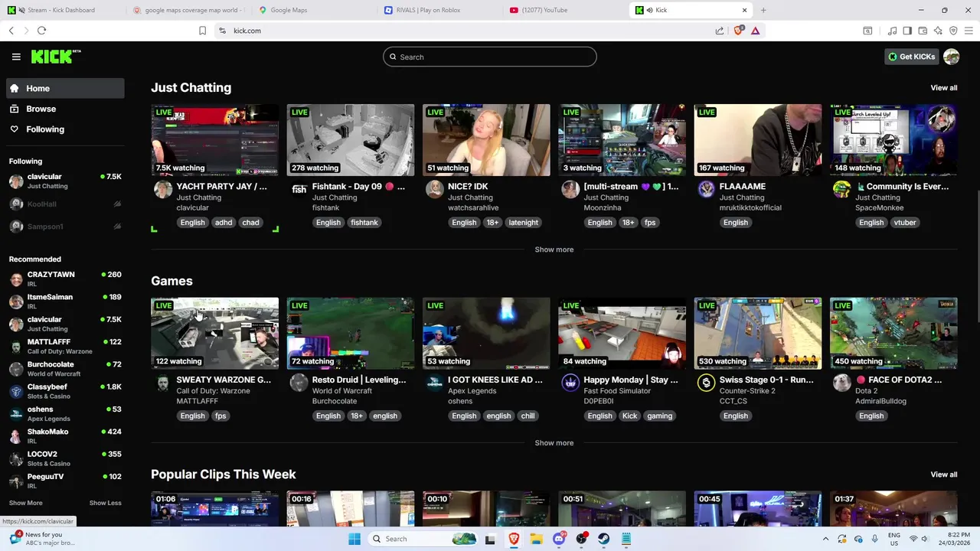Image resolution: width=980 pixels, height=551 pixels.
Task: Click the Brave Shields icon in address bar
Action: pyautogui.click(x=739, y=31)
